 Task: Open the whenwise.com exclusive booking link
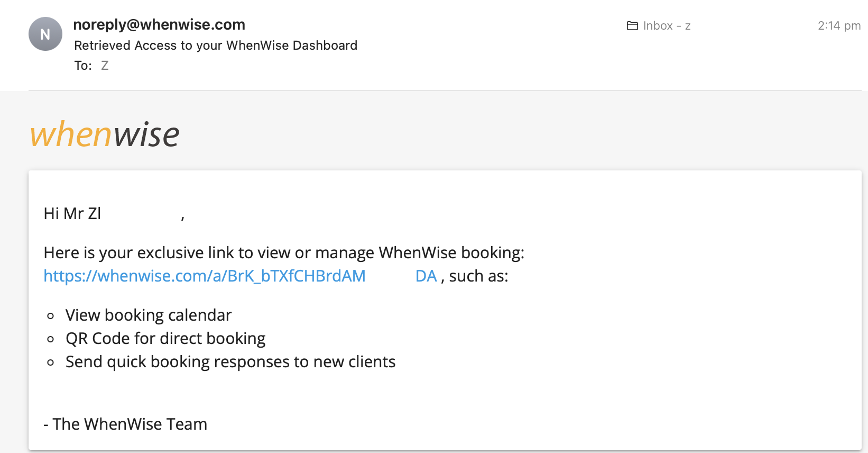coord(241,276)
